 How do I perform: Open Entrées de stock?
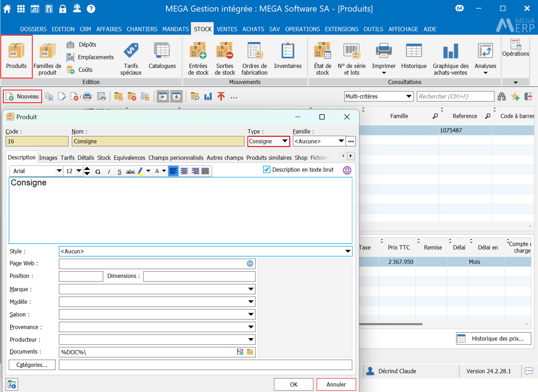198,59
